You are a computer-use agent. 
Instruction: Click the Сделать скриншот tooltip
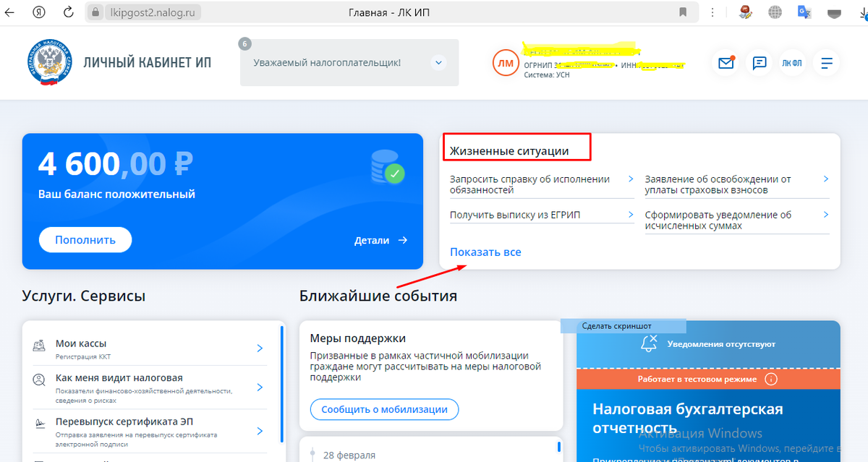623,326
